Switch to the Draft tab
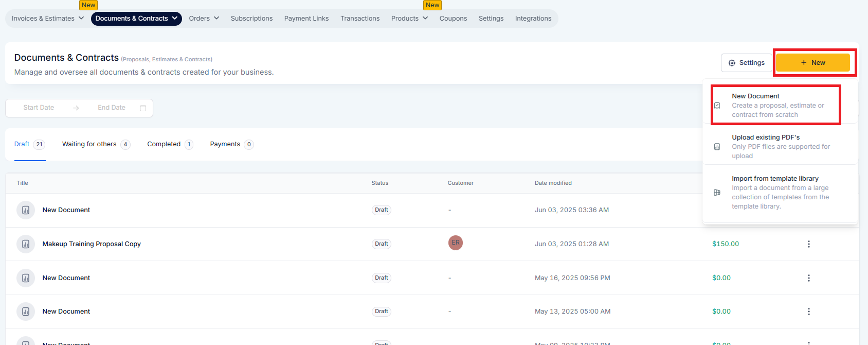 (30, 144)
